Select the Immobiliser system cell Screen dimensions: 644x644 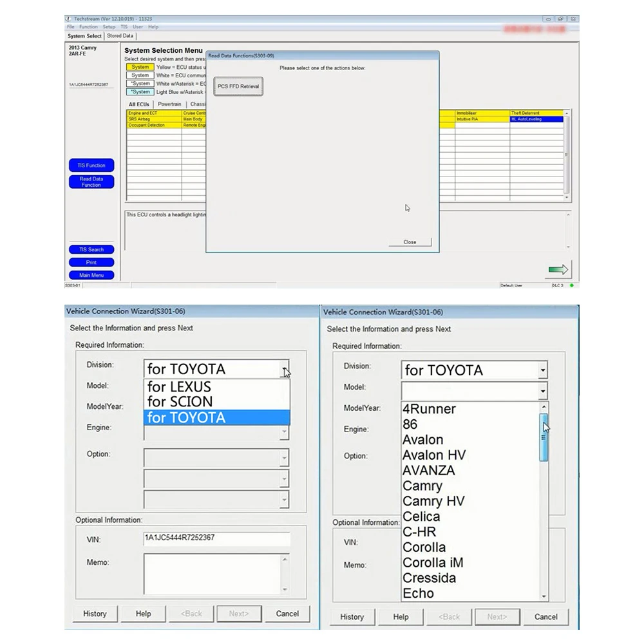[482, 113]
